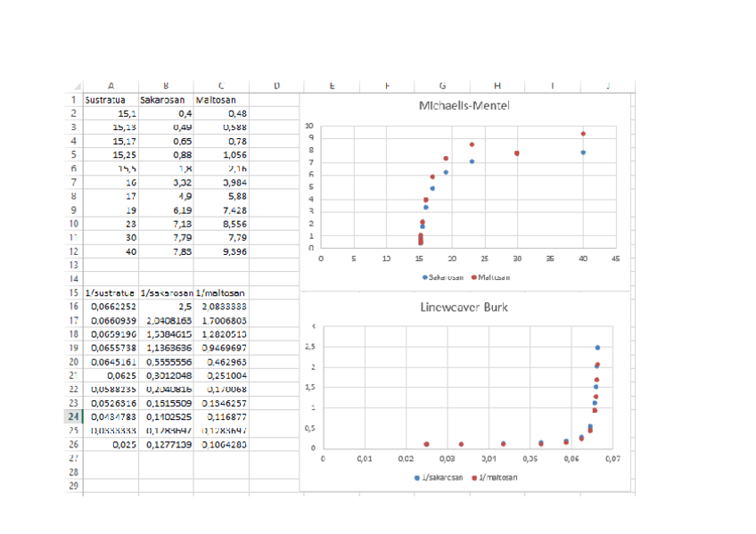
Task: Select cell with value 15,1
Action: coord(110,114)
